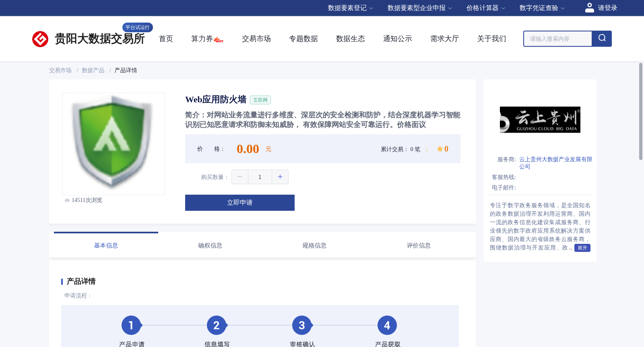Open 数据生态 navigation item
This screenshot has width=644, height=347.
(351, 39)
